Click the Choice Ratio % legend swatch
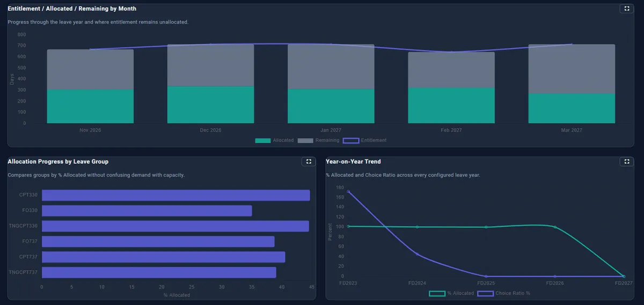Screen dimensions: 644x305 (x=486, y=293)
